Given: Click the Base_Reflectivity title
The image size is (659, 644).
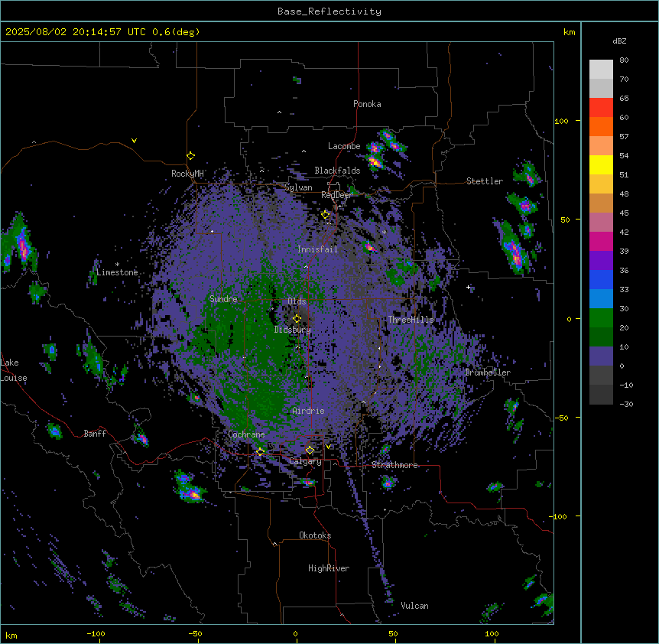Looking at the screenshot, I should pos(329,11).
